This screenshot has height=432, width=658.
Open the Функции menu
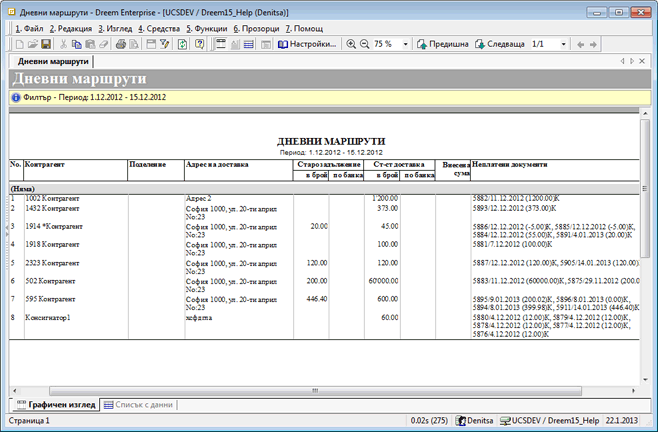pyautogui.click(x=206, y=29)
